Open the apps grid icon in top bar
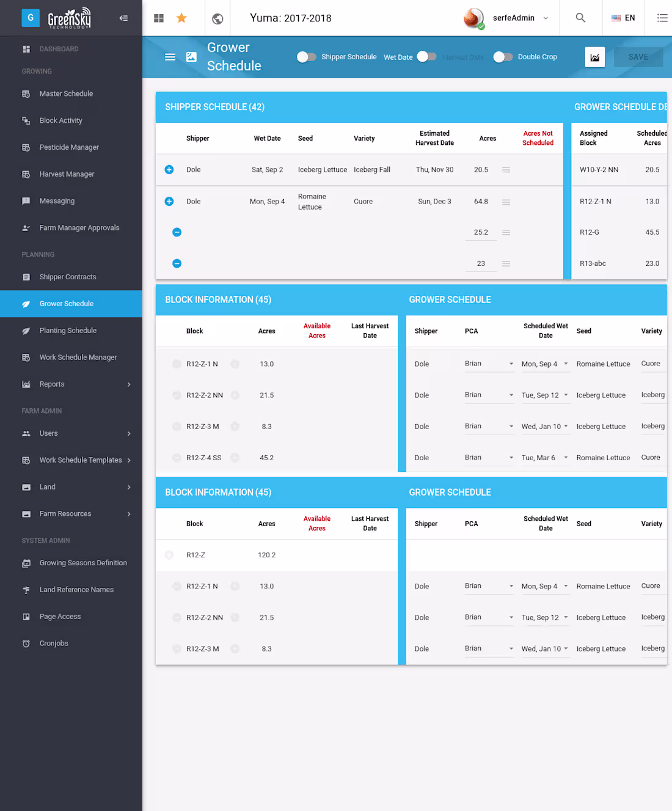672x811 pixels. tap(159, 18)
